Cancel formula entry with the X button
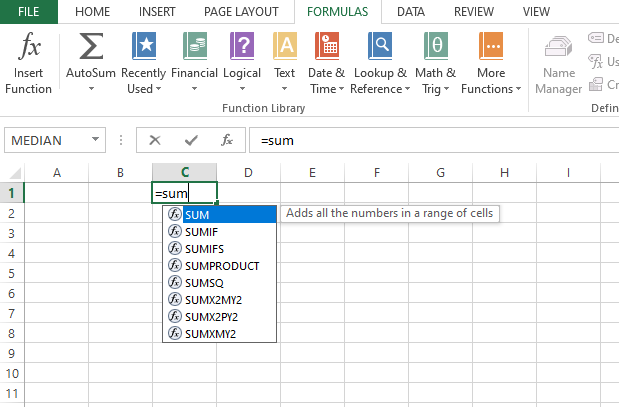The width and height of the screenshot is (619, 407). click(x=155, y=141)
